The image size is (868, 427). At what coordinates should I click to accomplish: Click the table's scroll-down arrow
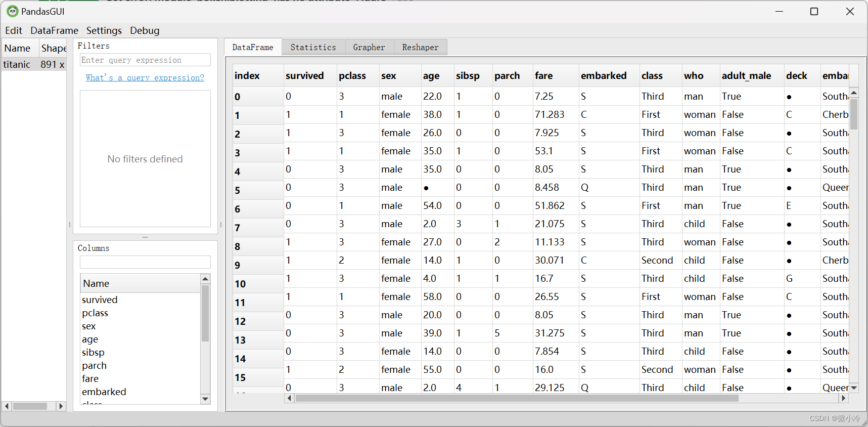854,388
